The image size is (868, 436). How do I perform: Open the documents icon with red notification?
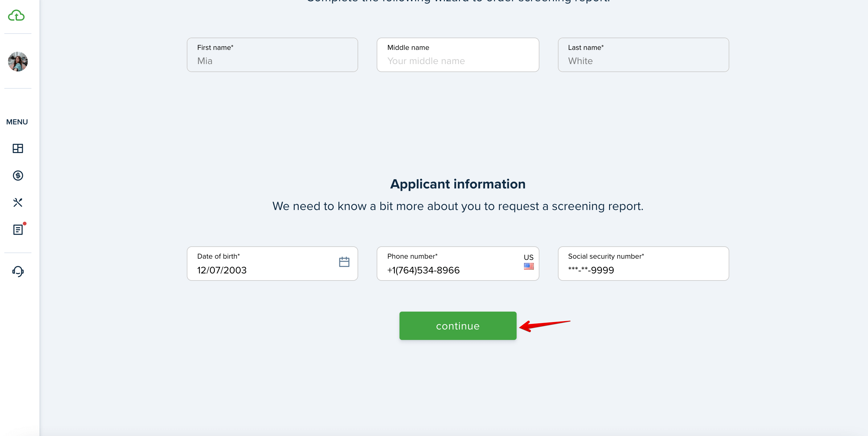(x=18, y=230)
